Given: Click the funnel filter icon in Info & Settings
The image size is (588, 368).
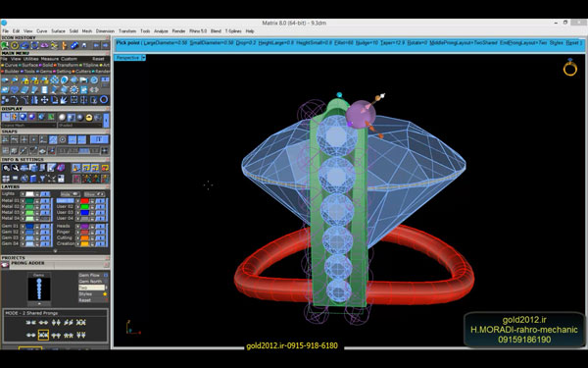Looking at the screenshot, I should point(42,179).
